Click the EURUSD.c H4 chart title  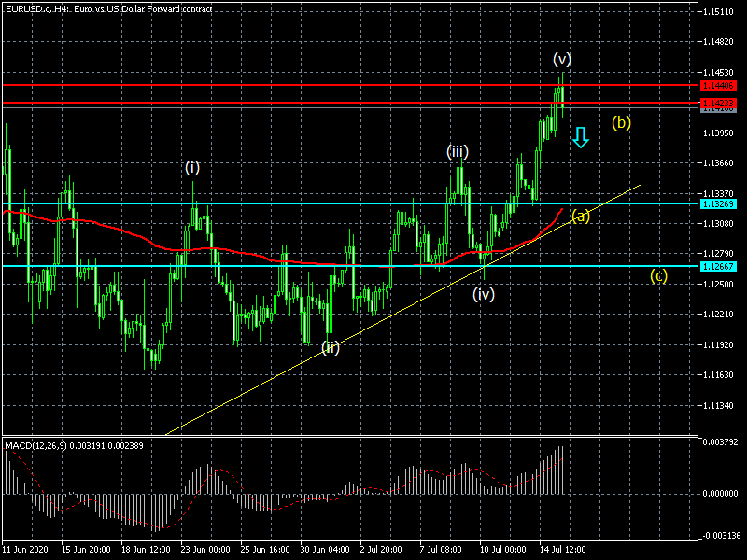pyautogui.click(x=108, y=8)
